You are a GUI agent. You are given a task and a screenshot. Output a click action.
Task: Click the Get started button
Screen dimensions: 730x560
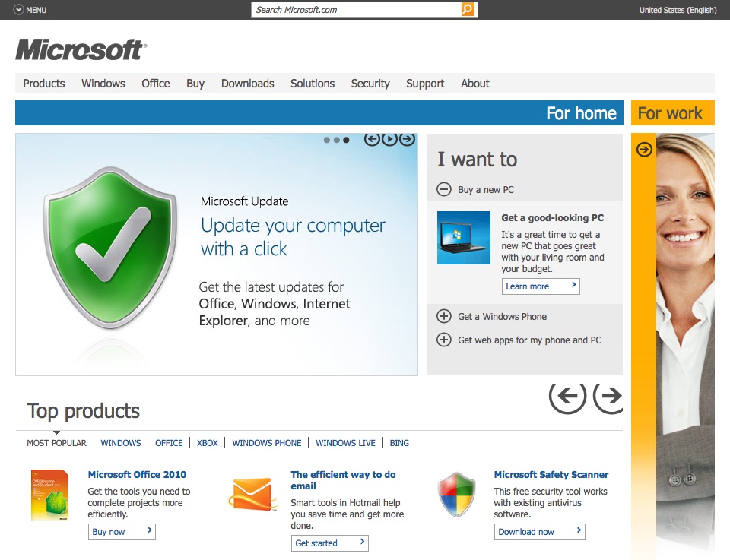[329, 543]
